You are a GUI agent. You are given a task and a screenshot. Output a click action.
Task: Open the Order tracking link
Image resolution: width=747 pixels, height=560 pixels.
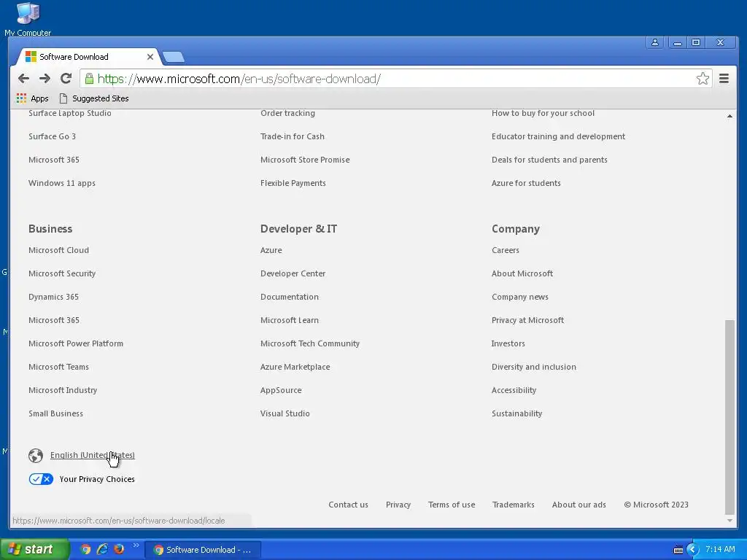[x=287, y=113]
